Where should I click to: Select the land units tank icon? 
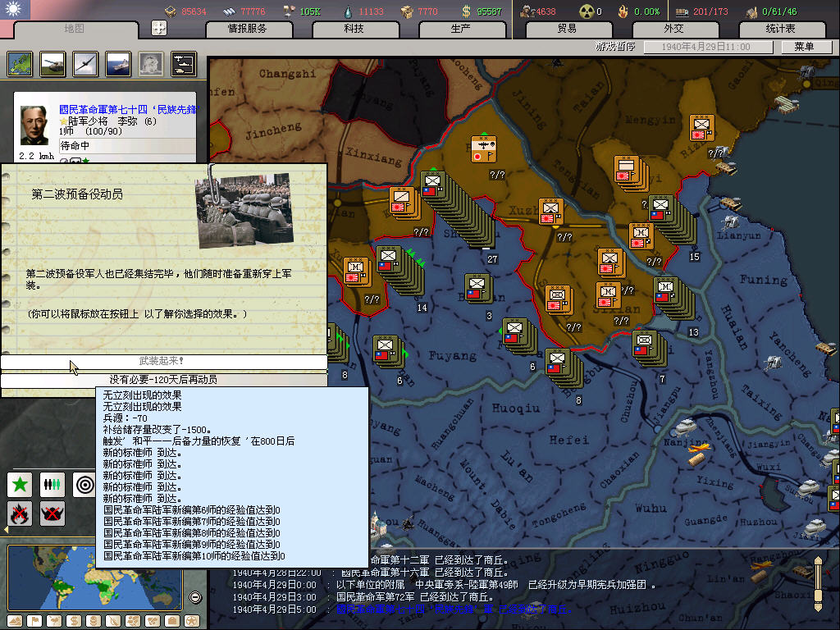pyautogui.click(x=52, y=63)
